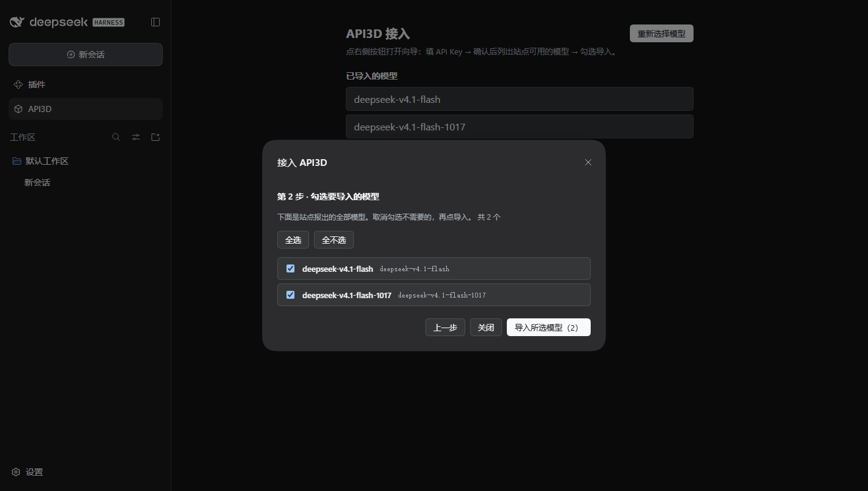Screen dimensions: 868x491
Task: Start a new chat with 新会话 button
Action: point(86,54)
